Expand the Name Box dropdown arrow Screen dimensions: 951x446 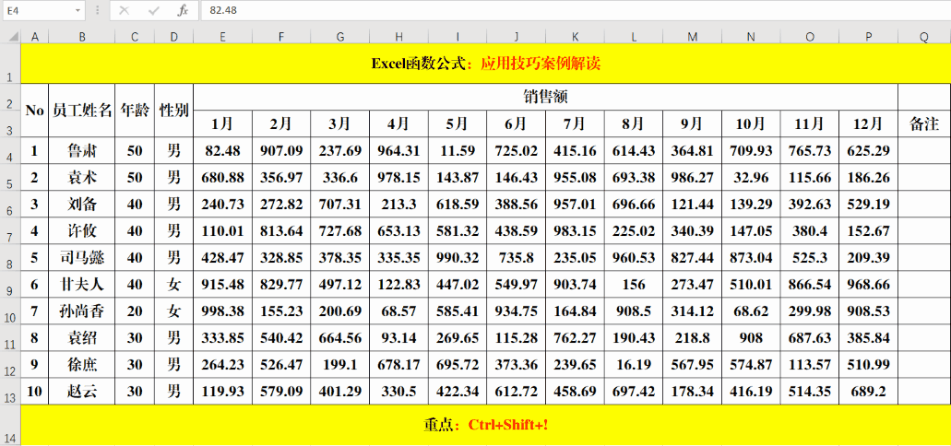78,10
